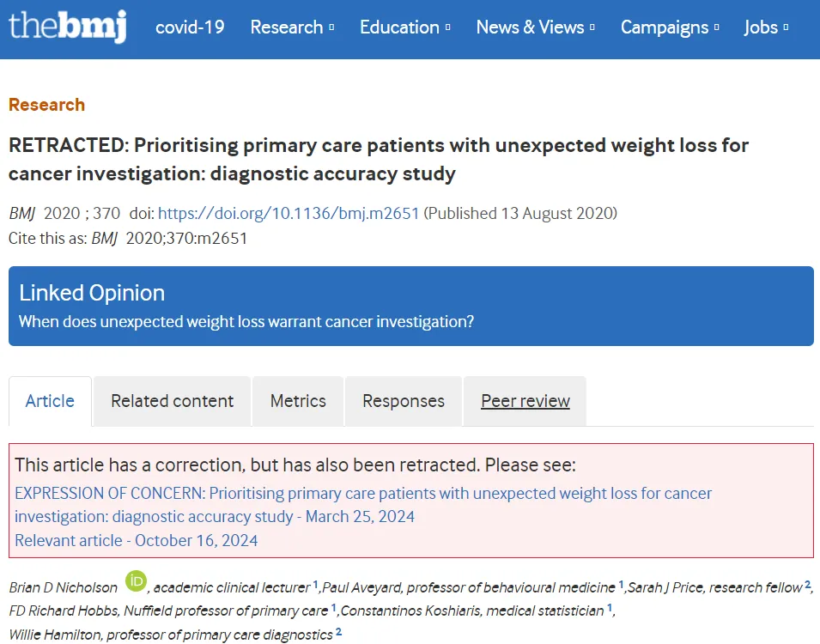
Task: Open the Peer review tab
Action: pyautogui.click(x=525, y=401)
